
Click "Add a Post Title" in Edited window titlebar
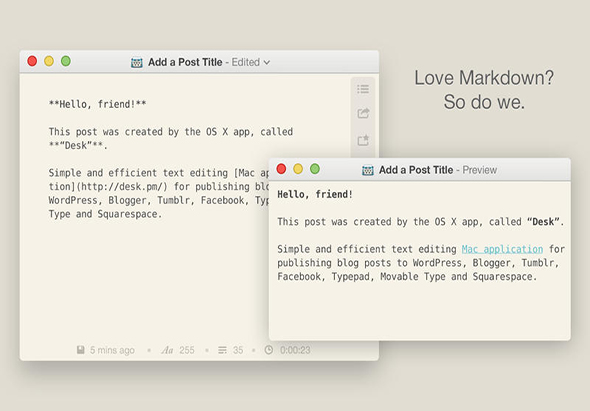(x=185, y=62)
